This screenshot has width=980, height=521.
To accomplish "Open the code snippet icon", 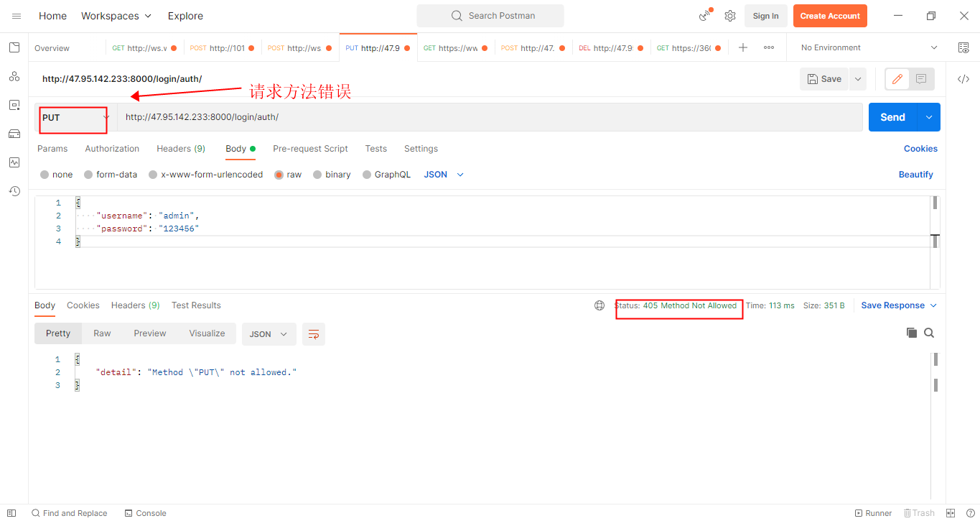I will point(963,79).
